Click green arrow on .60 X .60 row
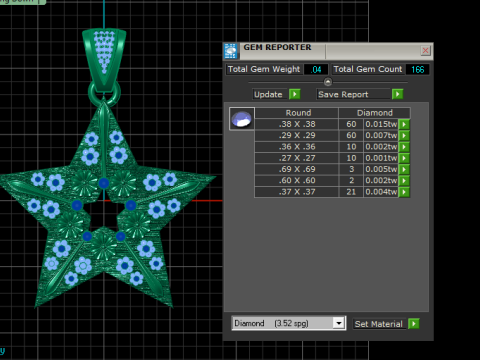Screen dimensions: 480x360 [x=404, y=181]
